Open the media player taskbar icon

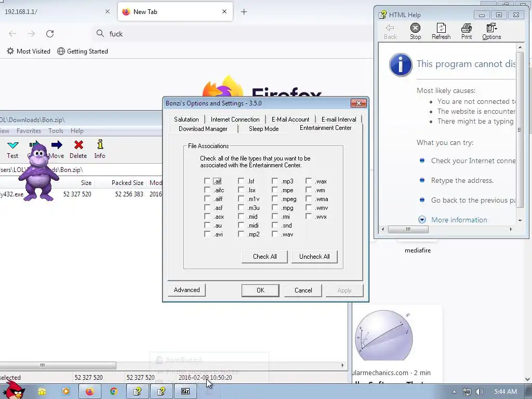click(x=66, y=392)
